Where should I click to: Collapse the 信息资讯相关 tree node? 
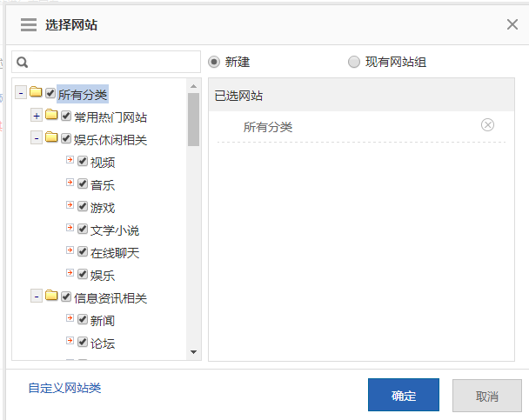pos(37,297)
